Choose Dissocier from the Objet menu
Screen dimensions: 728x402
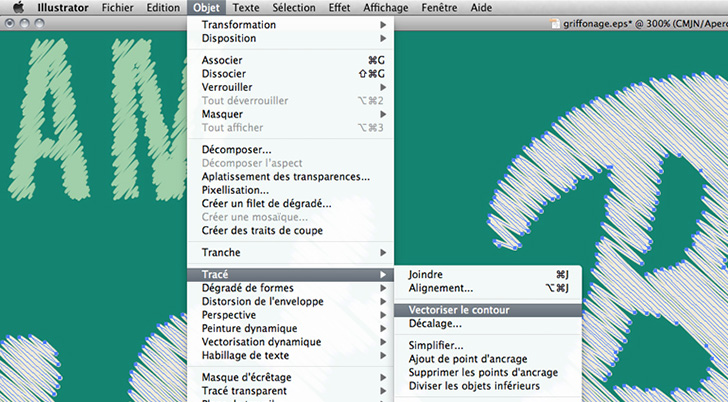(291, 73)
